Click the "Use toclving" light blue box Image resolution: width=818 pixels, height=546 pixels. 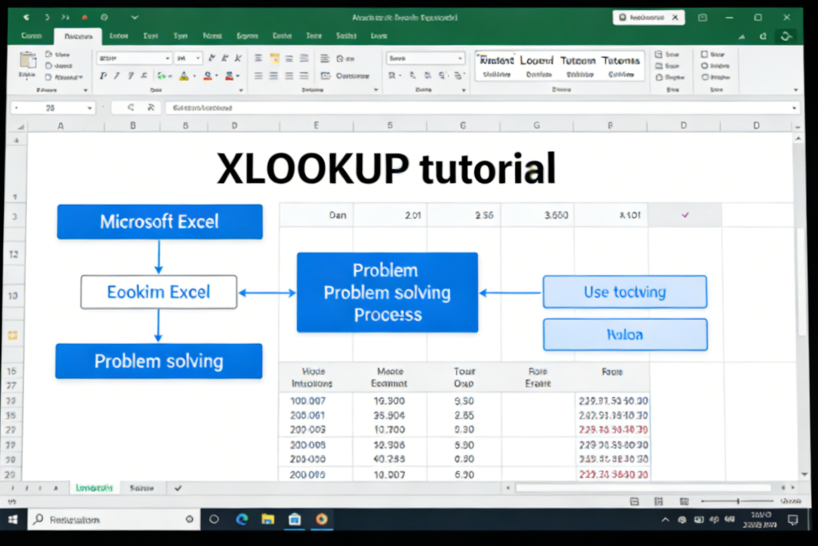tap(625, 292)
